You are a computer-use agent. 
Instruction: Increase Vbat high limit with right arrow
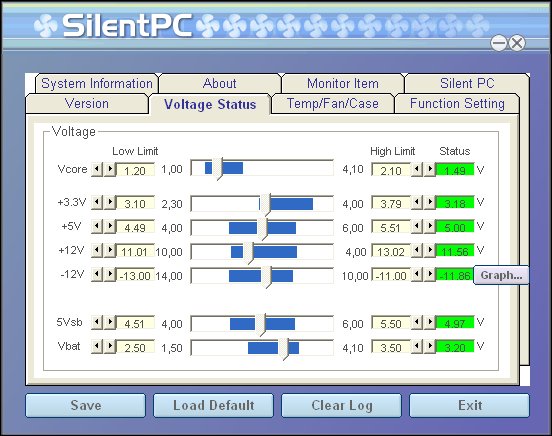click(x=430, y=346)
